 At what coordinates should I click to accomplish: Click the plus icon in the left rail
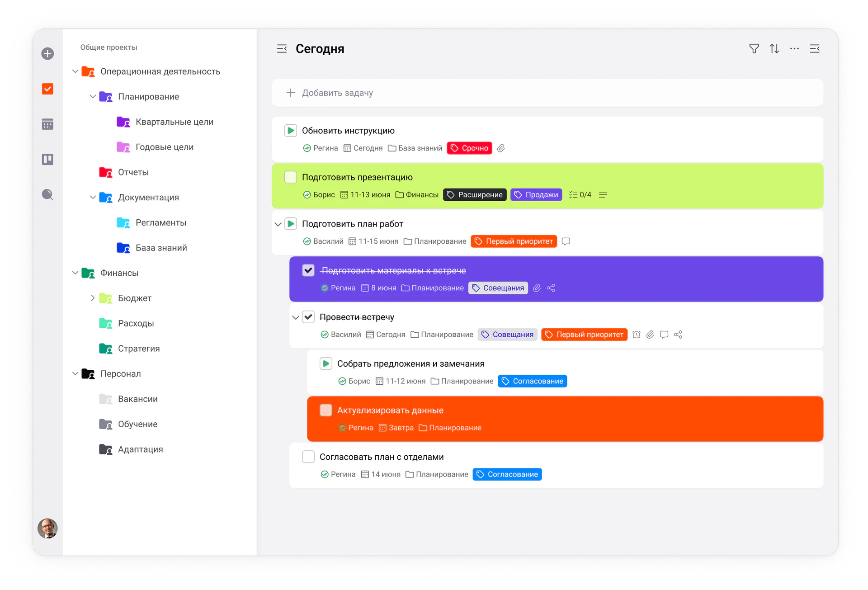(x=47, y=54)
